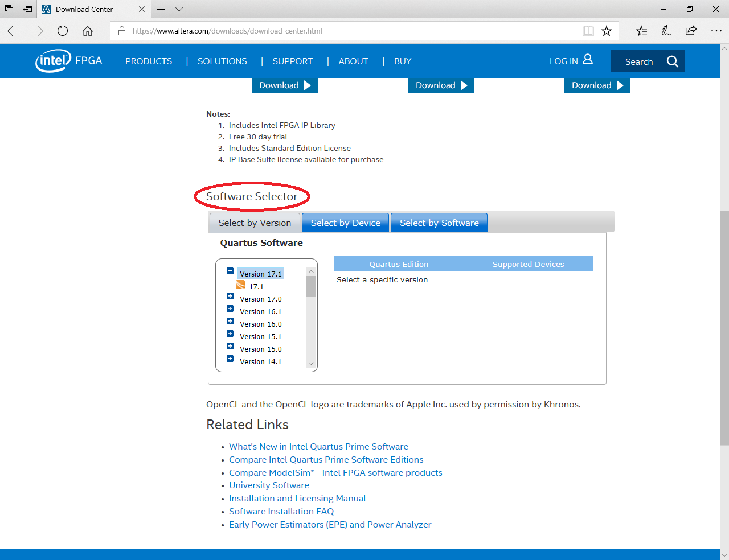This screenshot has width=729, height=560.
Task: Click the LOG IN link
Action: pos(564,61)
